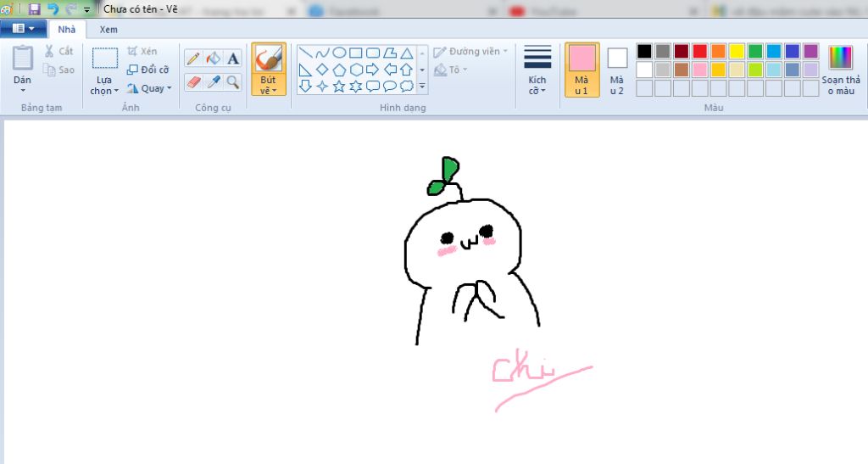Choose the polygon shape
868x464 pixels.
coord(390,53)
